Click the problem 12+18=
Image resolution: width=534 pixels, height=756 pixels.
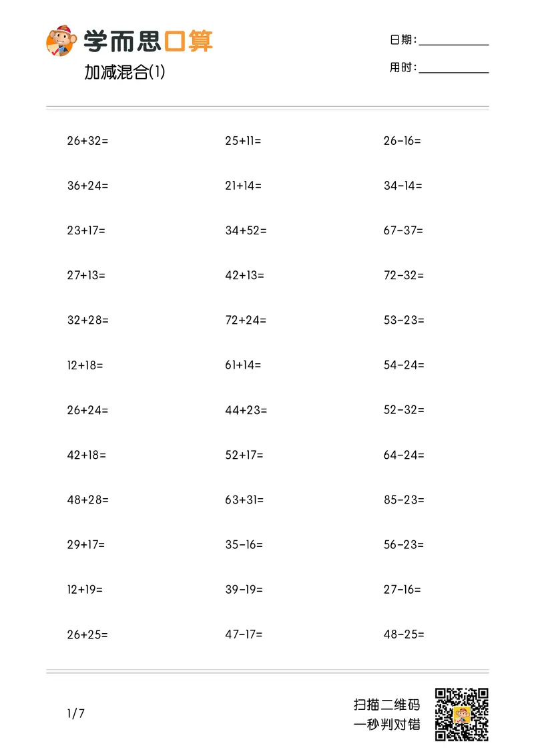[85, 365]
